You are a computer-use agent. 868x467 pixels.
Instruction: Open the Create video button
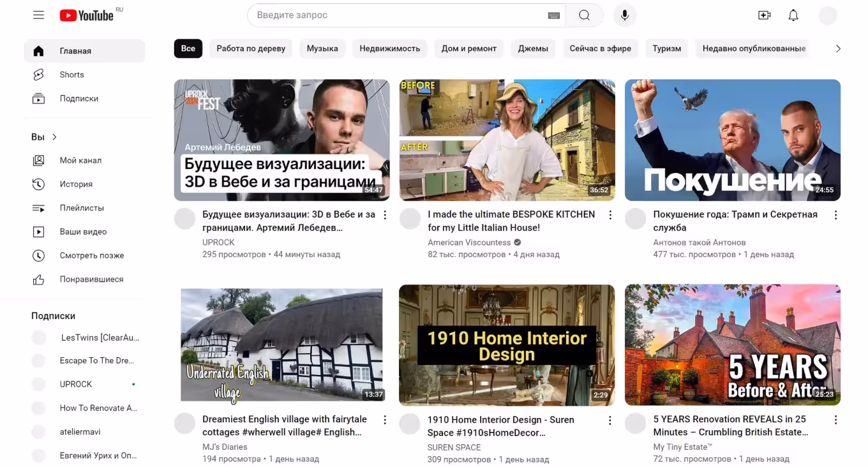point(764,15)
